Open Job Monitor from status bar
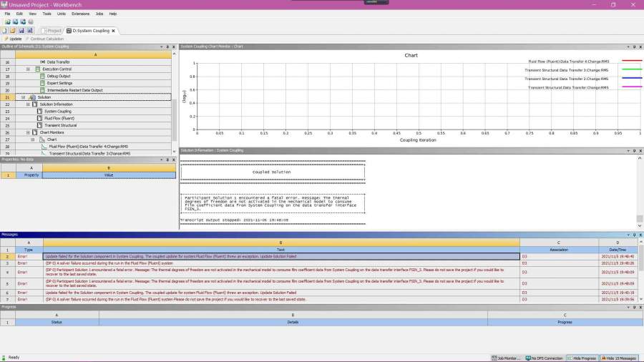The height and width of the screenshot is (362, 644). [505, 358]
